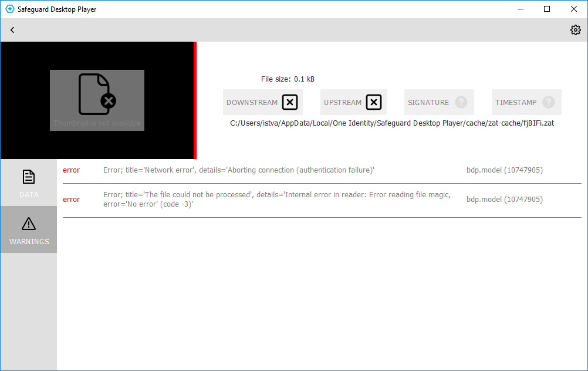Click the Data document icon
Viewport: 588px width, 371px height.
29,177
